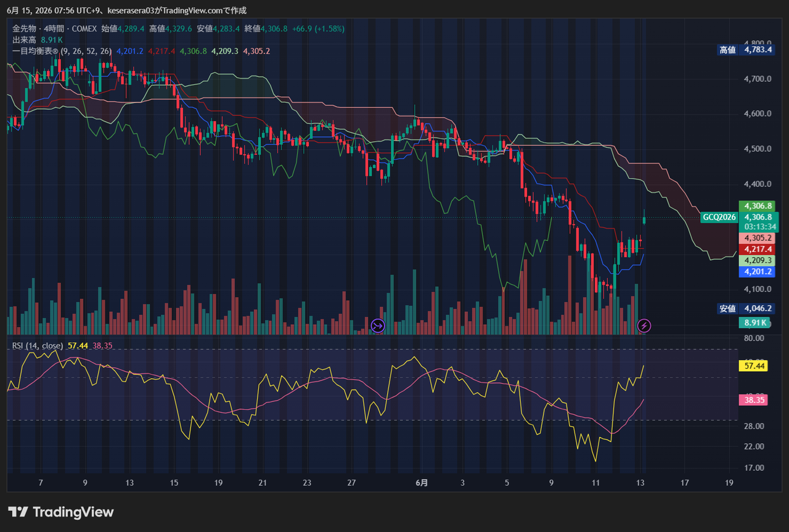Click the 17.00 RSI axis label

tap(754, 468)
